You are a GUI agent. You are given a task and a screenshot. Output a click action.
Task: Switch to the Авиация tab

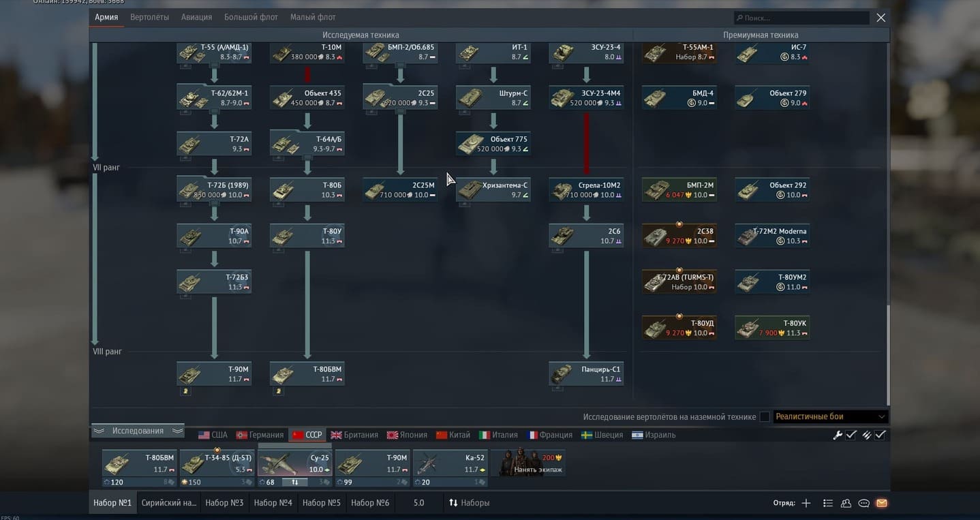196,17
